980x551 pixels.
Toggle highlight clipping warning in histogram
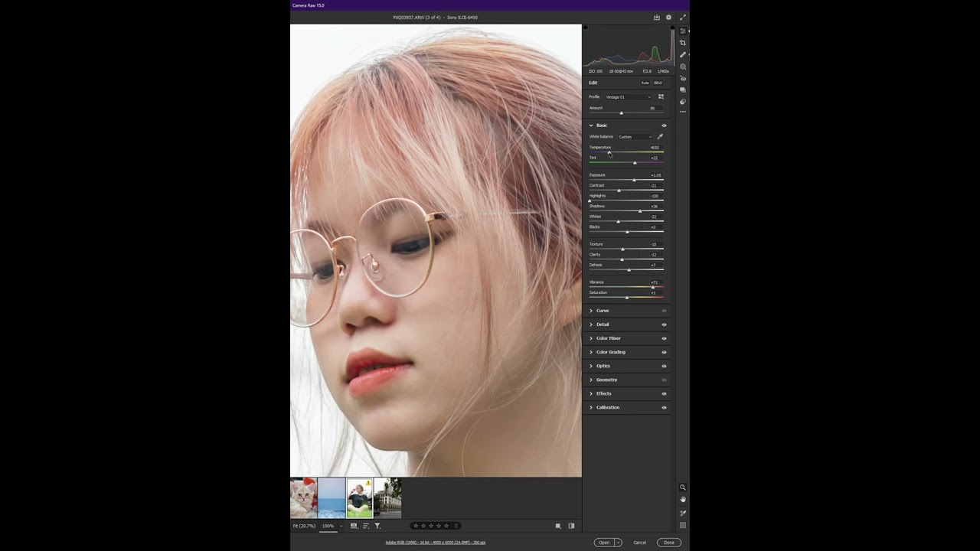pyautogui.click(x=672, y=28)
